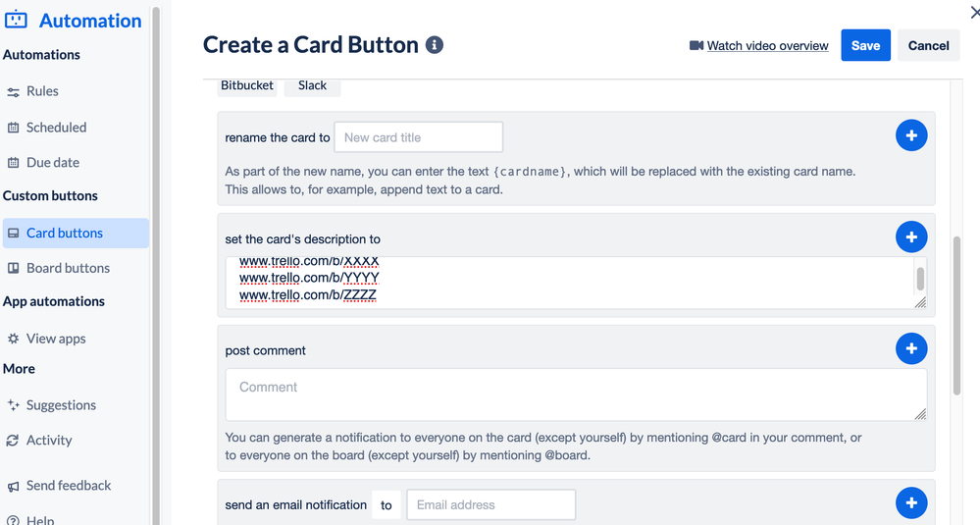Click the video camera icon by Watch overview
The height and width of the screenshot is (525, 980).
pyautogui.click(x=696, y=45)
